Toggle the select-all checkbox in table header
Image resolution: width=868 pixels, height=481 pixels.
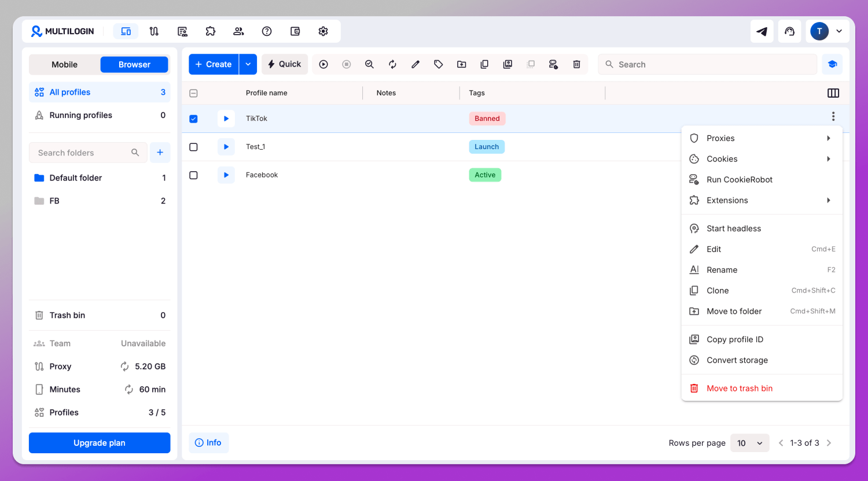(x=193, y=93)
